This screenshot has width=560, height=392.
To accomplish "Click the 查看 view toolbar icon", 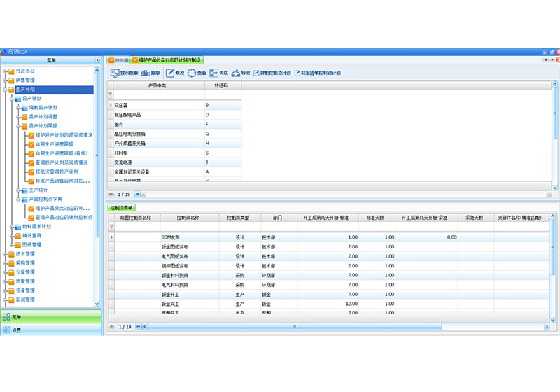I will [192, 73].
